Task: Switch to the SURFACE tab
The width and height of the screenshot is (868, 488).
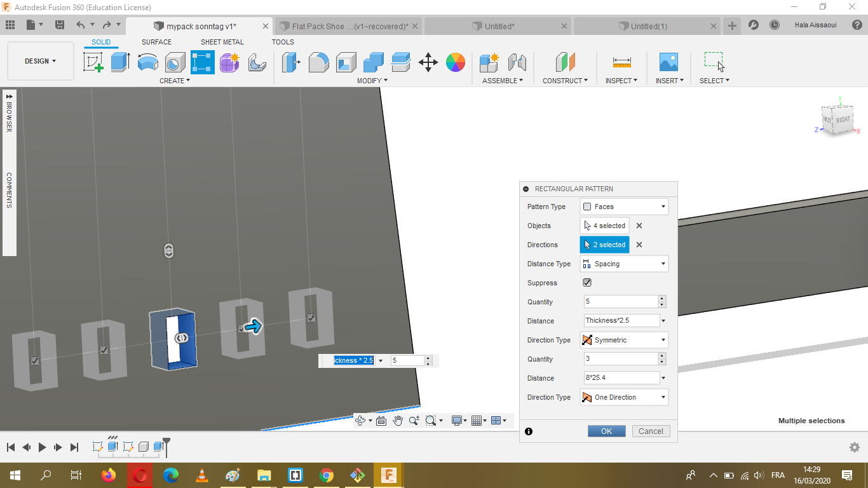Action: point(156,42)
